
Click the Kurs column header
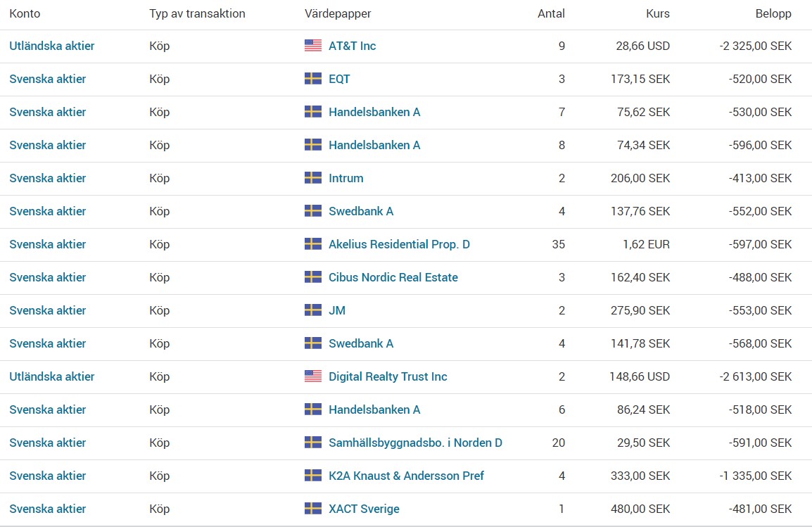pos(658,13)
